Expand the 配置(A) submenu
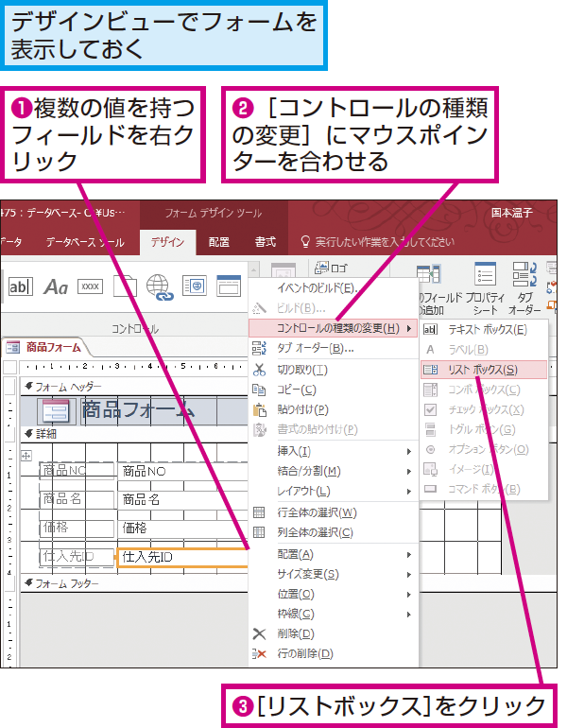Image resolution: width=567 pixels, height=728 pixels. point(334,554)
